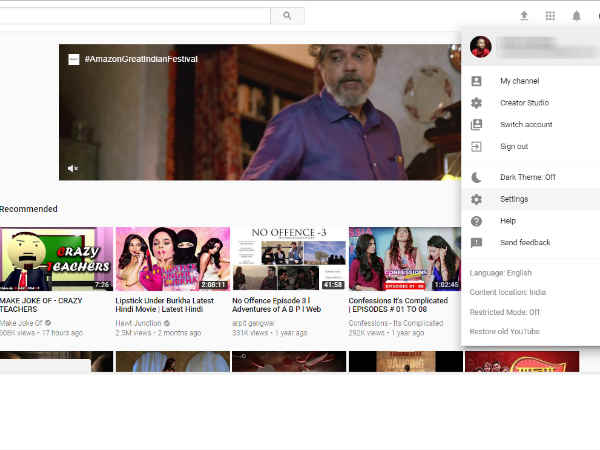Open the red thumbnail in second row
Screen dimensions: 600x450
522,362
